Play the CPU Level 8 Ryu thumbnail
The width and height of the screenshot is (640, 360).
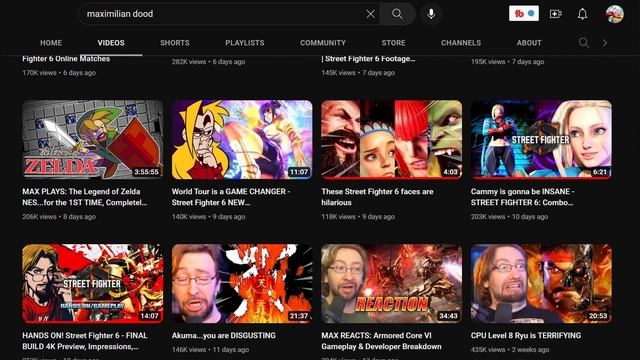[541, 284]
